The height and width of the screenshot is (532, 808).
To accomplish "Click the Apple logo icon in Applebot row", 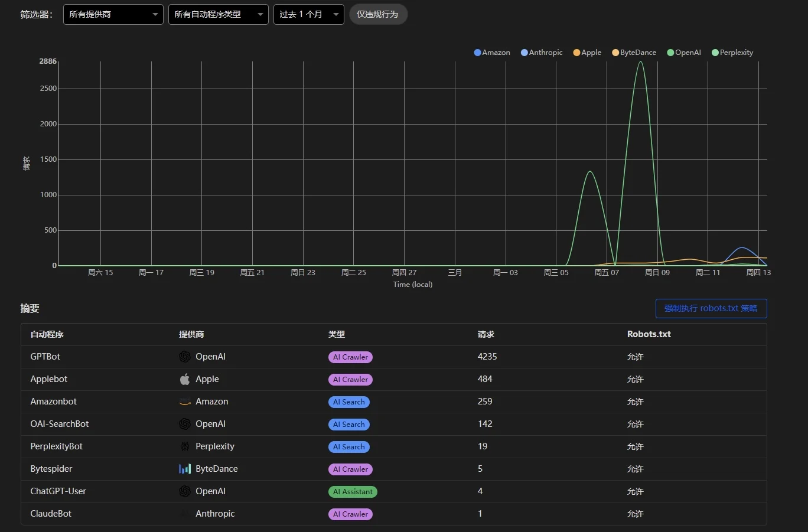I will tap(185, 379).
